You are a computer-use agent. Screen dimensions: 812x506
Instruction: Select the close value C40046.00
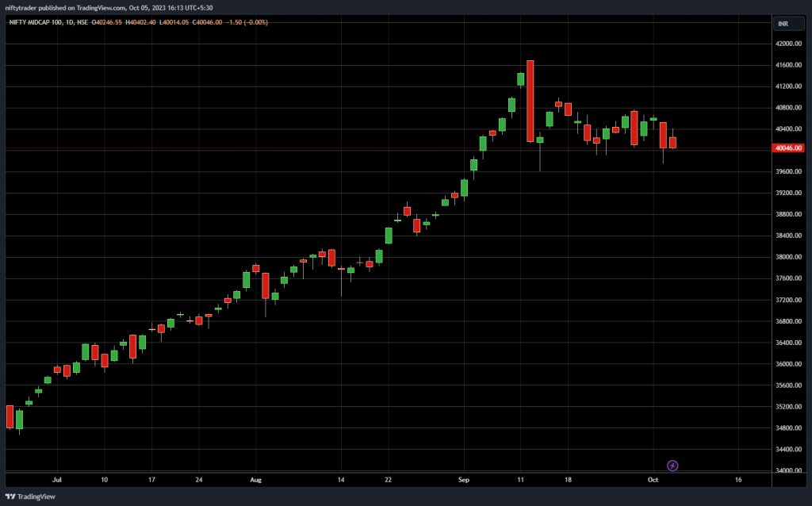(x=207, y=22)
